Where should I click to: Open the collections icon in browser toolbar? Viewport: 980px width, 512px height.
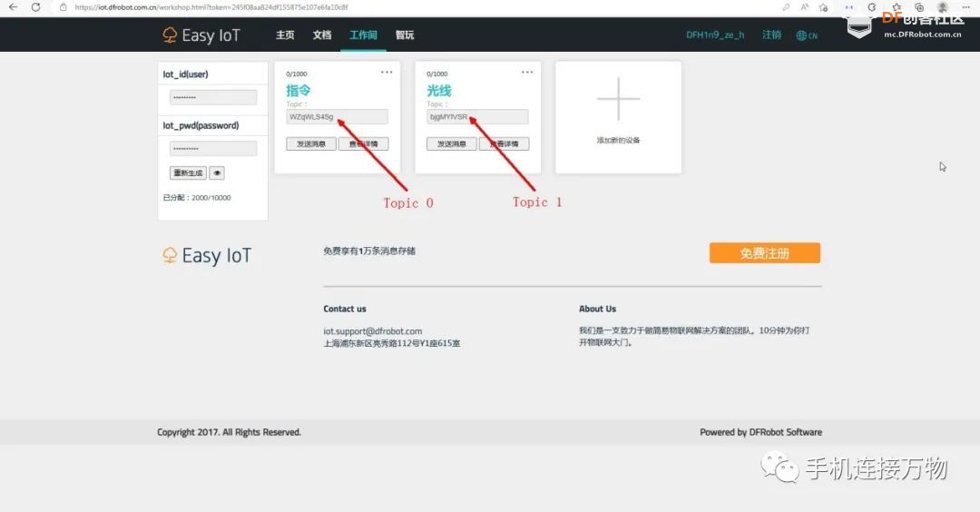tap(919, 7)
